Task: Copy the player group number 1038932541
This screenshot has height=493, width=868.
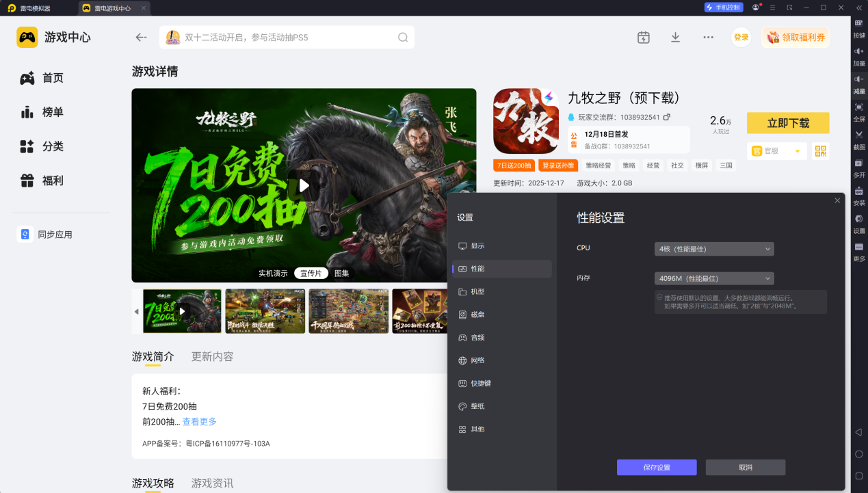Action: point(667,117)
